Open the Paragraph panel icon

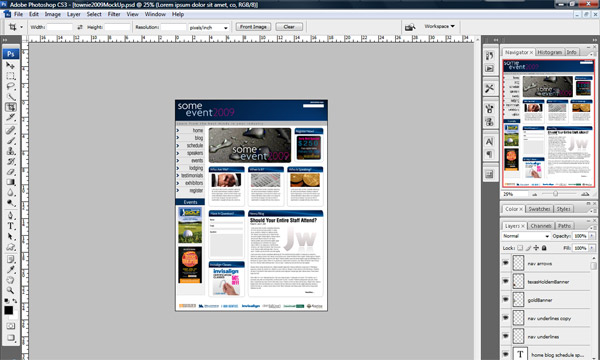pos(489,155)
